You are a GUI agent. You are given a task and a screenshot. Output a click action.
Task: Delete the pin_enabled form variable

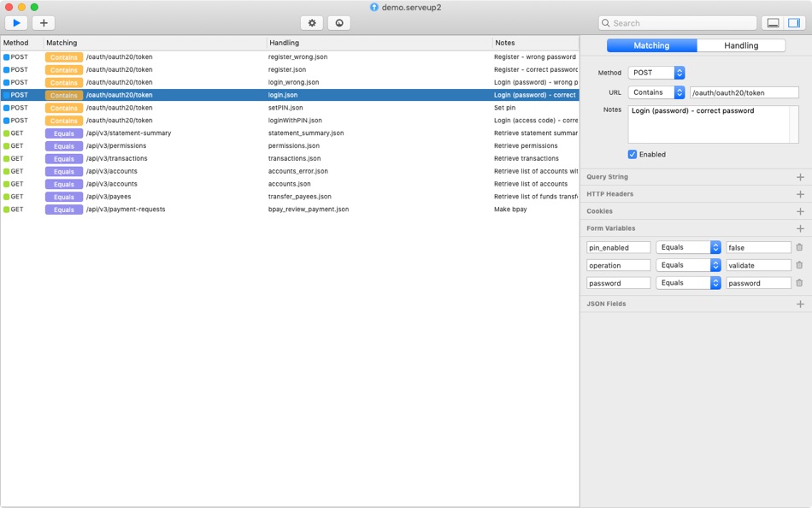pos(799,247)
